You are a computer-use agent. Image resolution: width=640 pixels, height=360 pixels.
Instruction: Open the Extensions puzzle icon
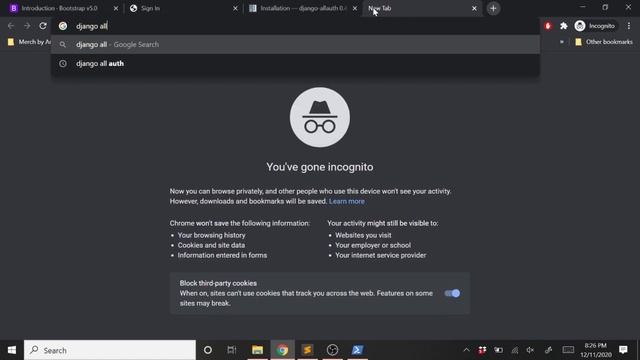[x=564, y=26]
